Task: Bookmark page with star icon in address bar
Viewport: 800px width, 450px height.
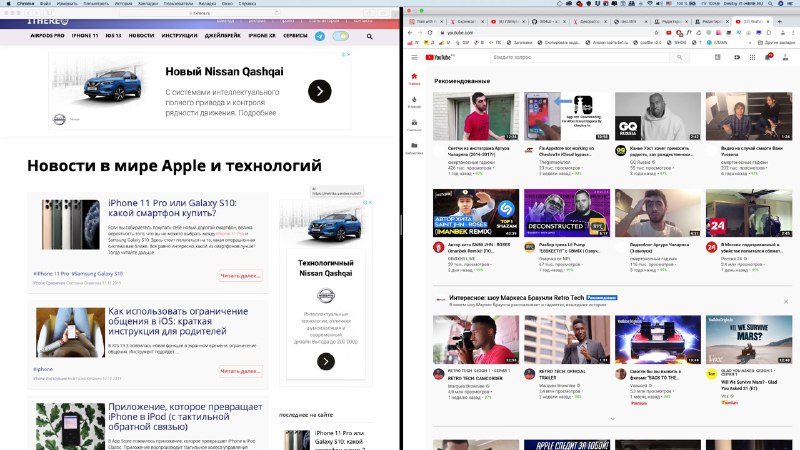Action: [x=657, y=33]
